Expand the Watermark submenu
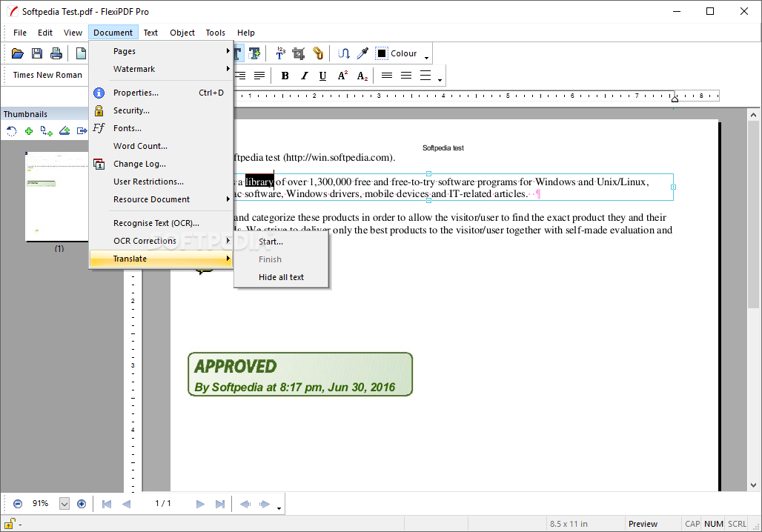Screen dimensions: 762x532 pyautogui.click(x=161, y=69)
